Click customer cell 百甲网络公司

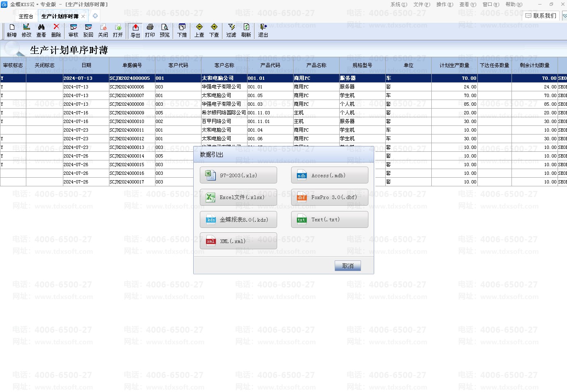pyautogui.click(x=224, y=121)
